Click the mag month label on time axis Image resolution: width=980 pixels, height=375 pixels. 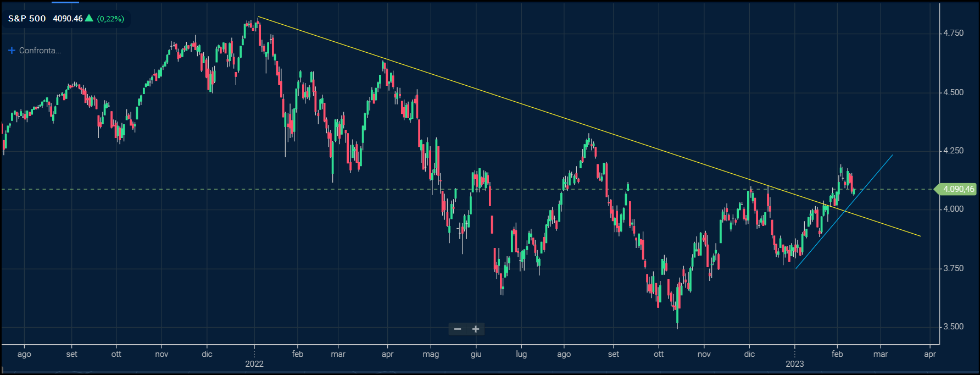(x=431, y=354)
